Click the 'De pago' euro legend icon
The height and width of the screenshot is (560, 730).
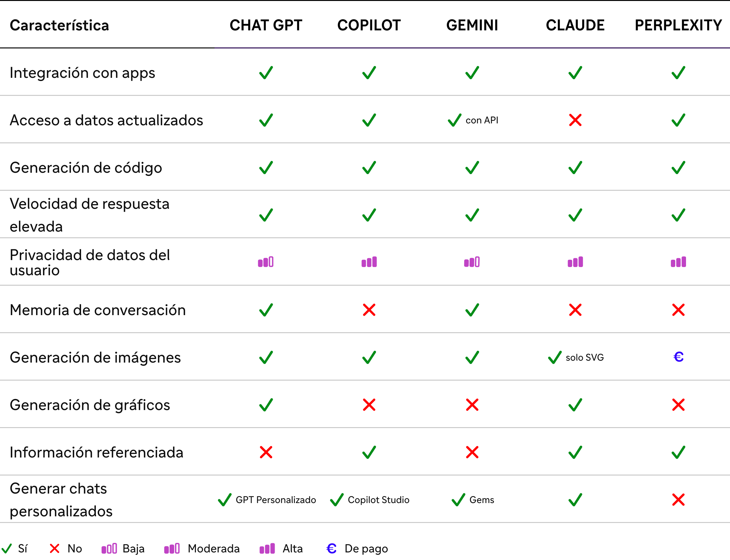(x=331, y=548)
